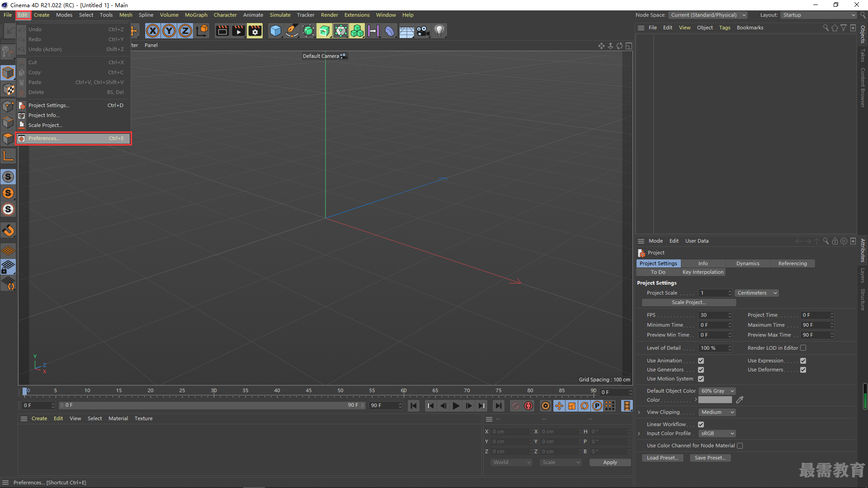Toggle Use Deformers checkbox
Viewport: 868px width, 488px height.
(803, 370)
